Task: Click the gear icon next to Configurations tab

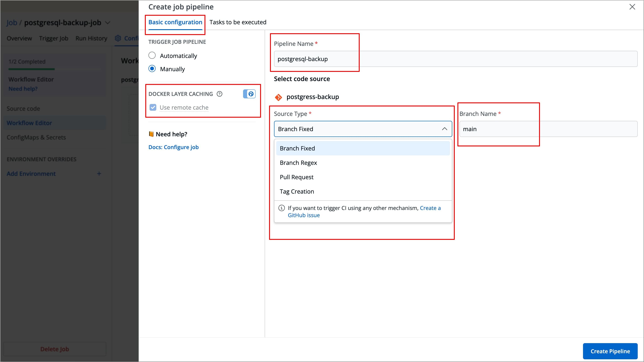Action: 118,38
